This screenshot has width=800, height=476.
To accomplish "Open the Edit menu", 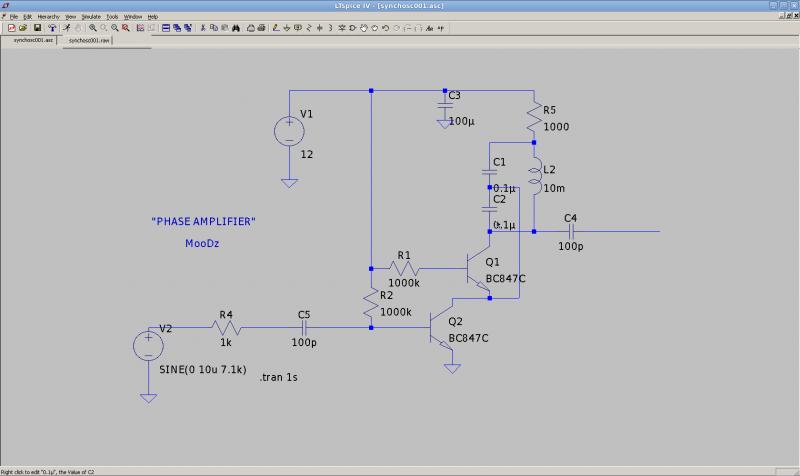I will click(x=27, y=16).
